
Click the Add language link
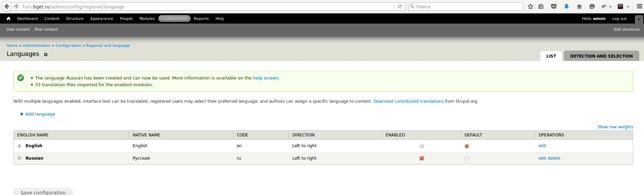[40, 114]
